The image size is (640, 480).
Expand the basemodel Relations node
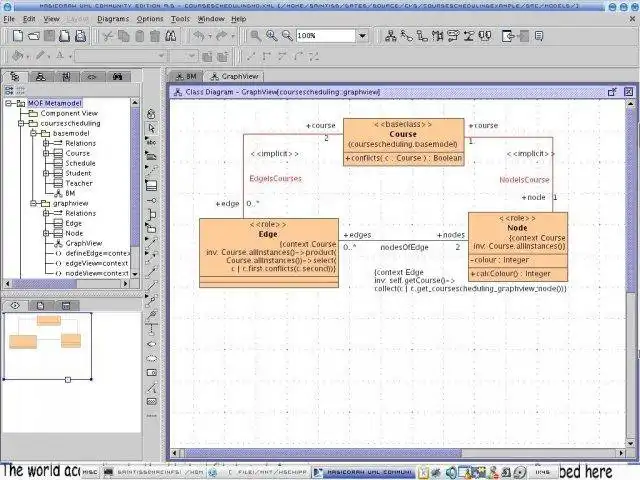coord(46,143)
